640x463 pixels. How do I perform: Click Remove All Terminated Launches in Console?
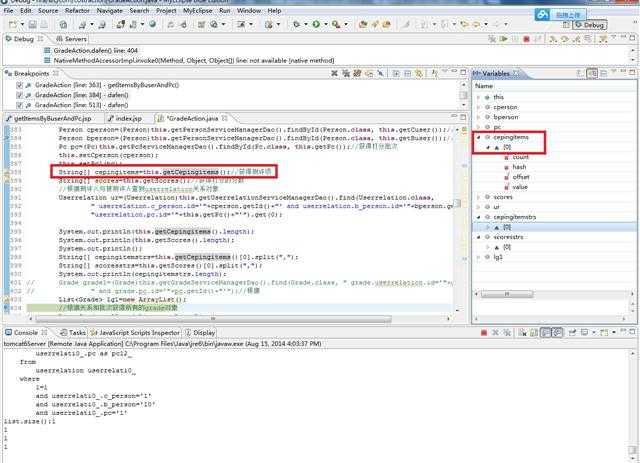point(507,333)
